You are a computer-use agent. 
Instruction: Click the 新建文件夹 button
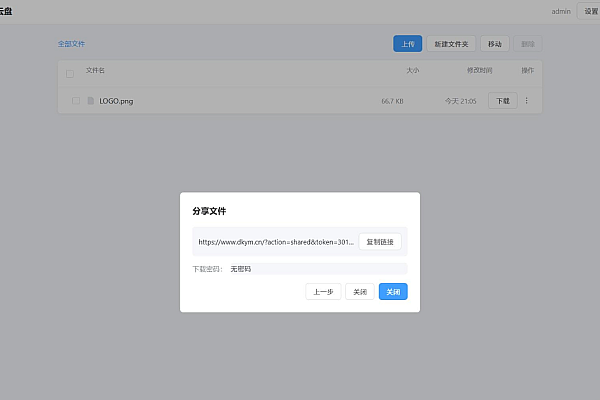coord(451,44)
